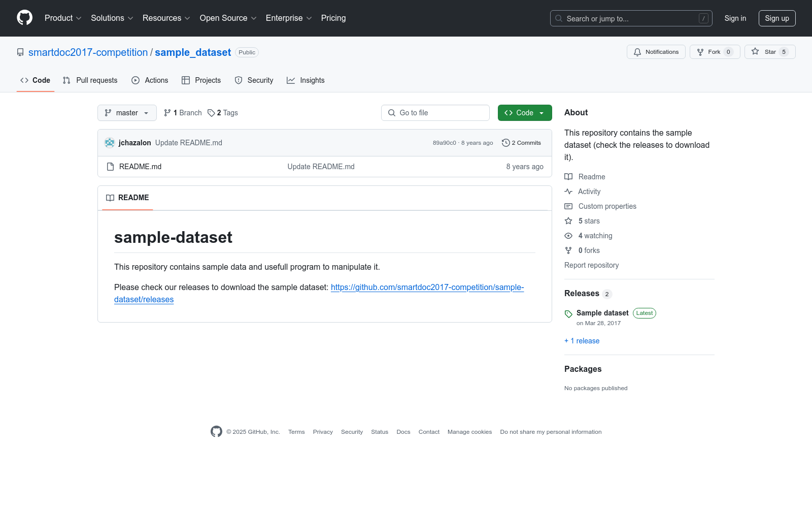812x508 pixels.
Task: Click the Custom properties note icon
Action: 568,206
